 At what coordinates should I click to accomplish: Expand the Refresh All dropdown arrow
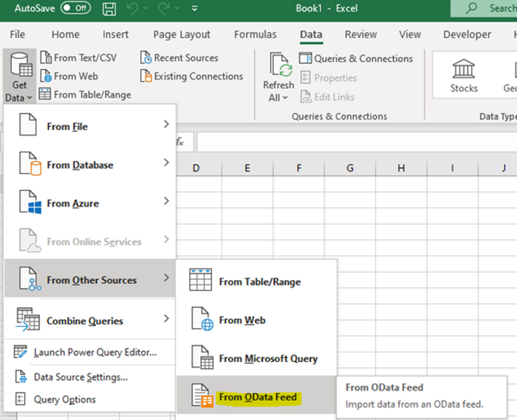285,98
